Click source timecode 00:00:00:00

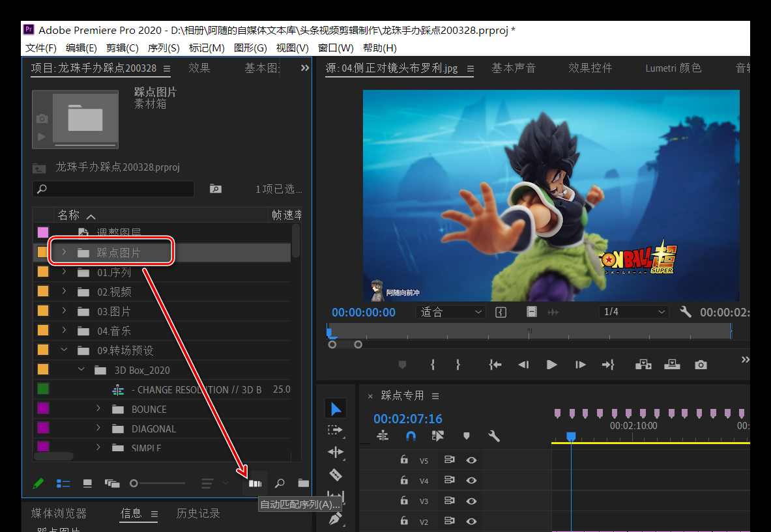tap(364, 313)
